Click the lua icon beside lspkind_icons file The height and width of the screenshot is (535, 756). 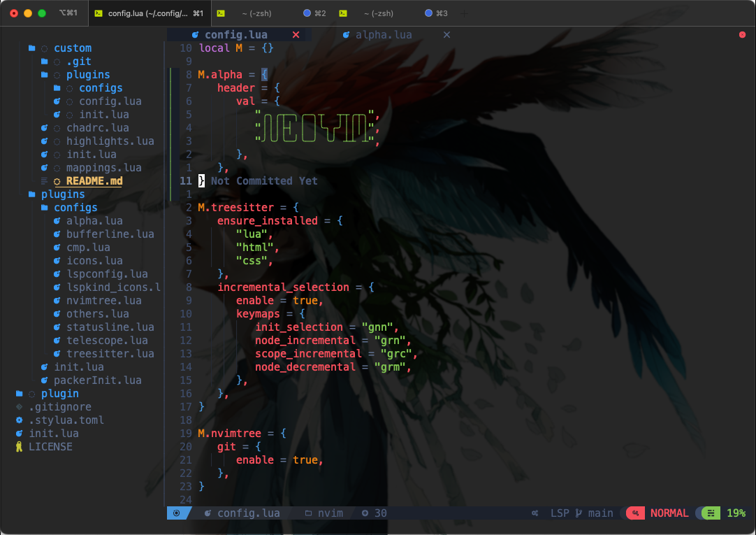pyautogui.click(x=57, y=287)
